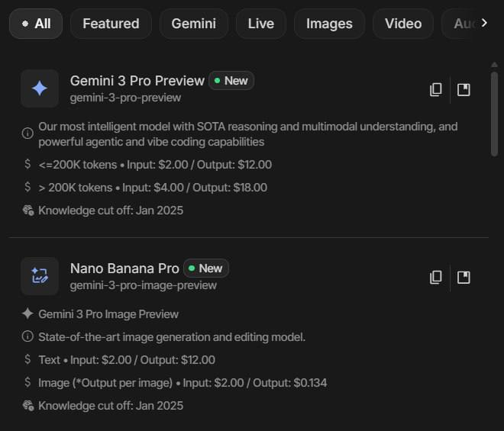Open the Gemini 3 Pro Preview model title

[137, 81]
